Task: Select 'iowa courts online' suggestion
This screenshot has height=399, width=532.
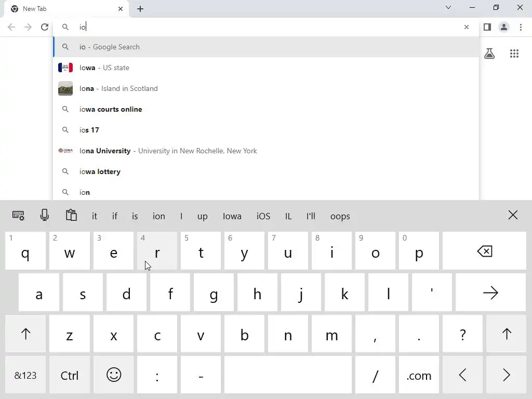Action: point(267,109)
